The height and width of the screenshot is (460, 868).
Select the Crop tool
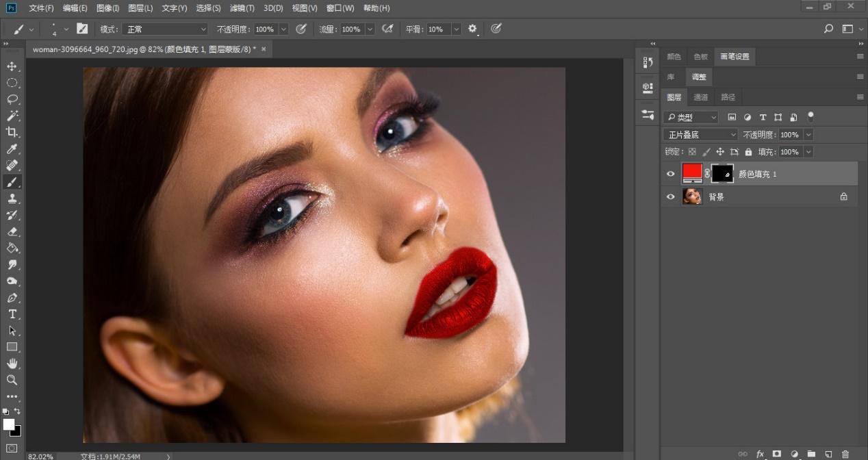(x=12, y=132)
